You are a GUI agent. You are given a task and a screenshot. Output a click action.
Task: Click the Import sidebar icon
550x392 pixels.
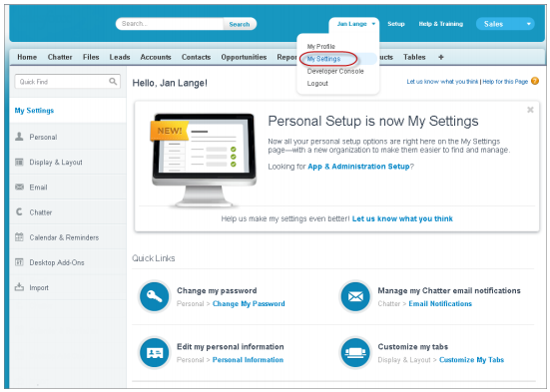pyautogui.click(x=19, y=287)
